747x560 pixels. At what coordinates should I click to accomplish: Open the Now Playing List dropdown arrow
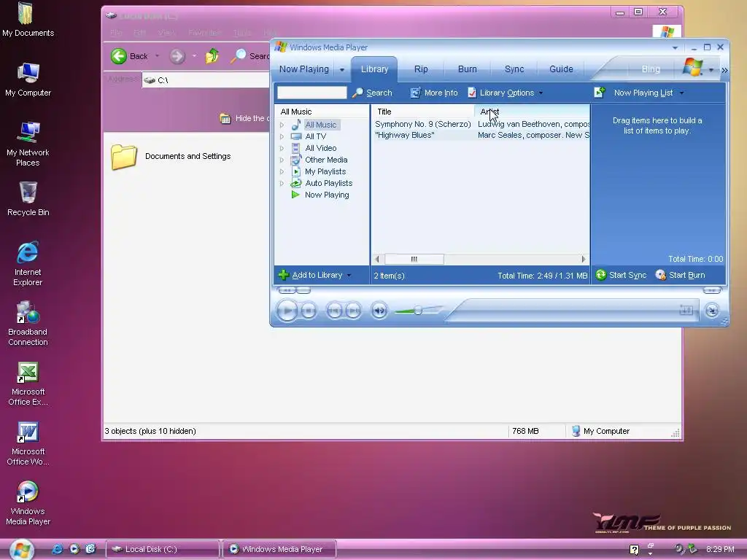[x=682, y=93]
